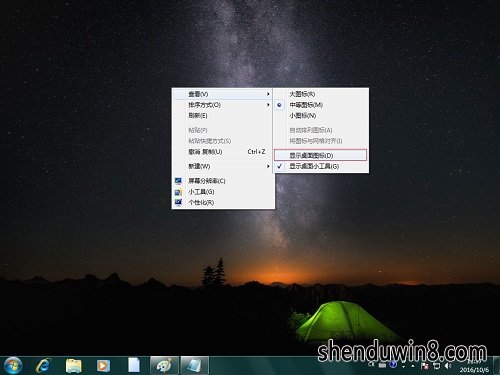Launch Internet Explorer from the taskbar

pyautogui.click(x=43, y=365)
